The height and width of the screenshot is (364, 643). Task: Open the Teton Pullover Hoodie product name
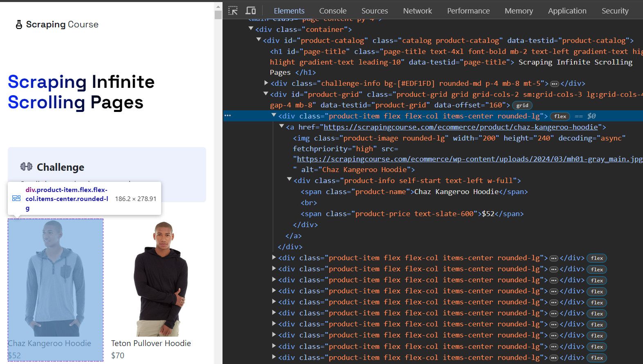click(151, 344)
